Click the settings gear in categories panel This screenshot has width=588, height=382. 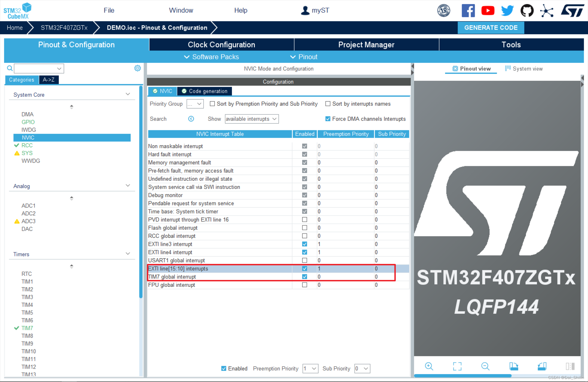[137, 68]
